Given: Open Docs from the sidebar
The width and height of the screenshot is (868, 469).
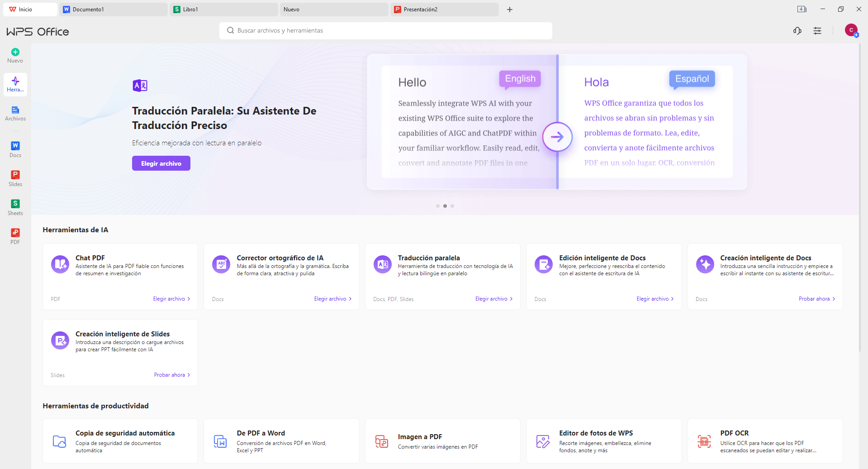Looking at the screenshot, I should click(x=15, y=149).
